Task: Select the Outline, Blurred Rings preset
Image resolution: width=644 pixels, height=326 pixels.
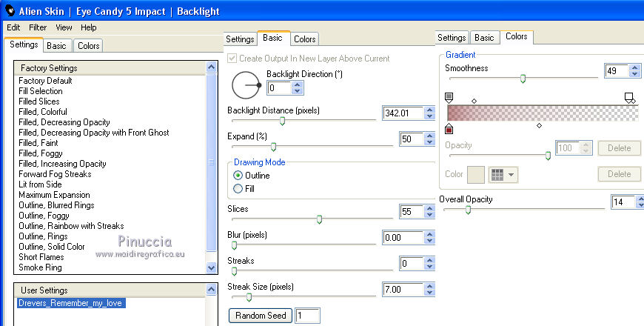Action: (x=57, y=205)
